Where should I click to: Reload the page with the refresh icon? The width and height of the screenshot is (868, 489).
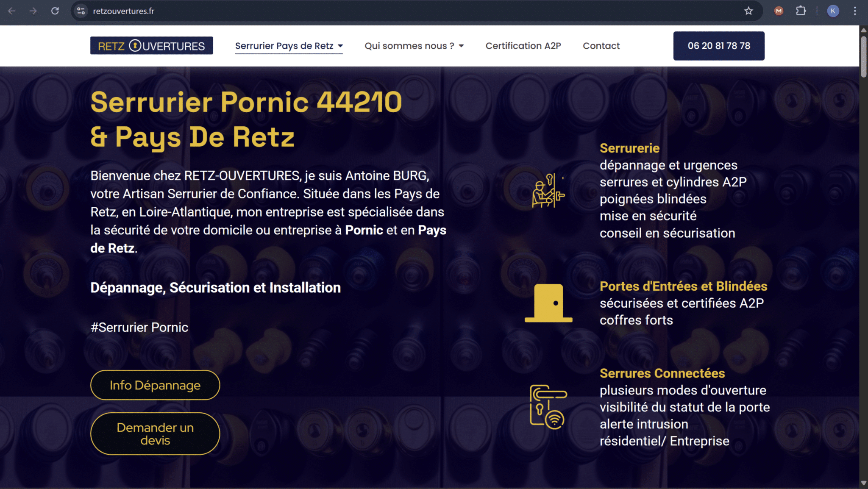(55, 11)
